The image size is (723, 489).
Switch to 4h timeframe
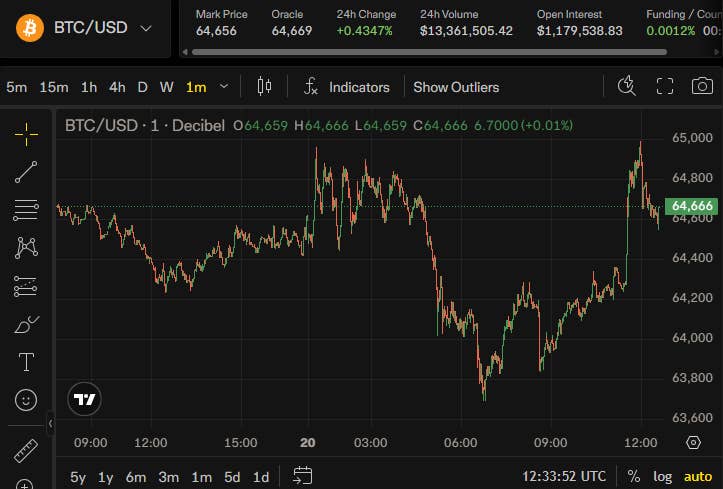click(x=117, y=87)
